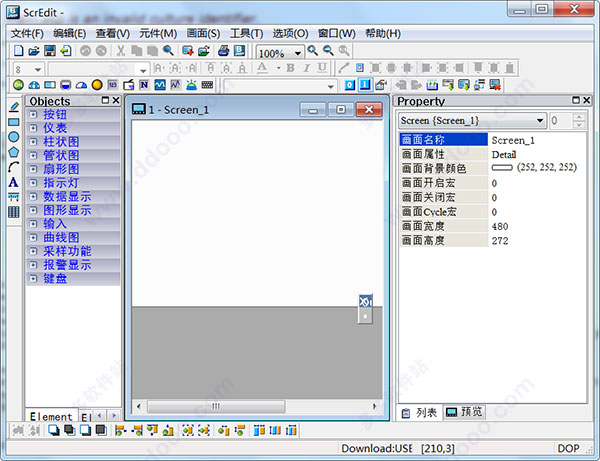Select the polygon drawing tool
600x461 pixels.
click(x=14, y=152)
